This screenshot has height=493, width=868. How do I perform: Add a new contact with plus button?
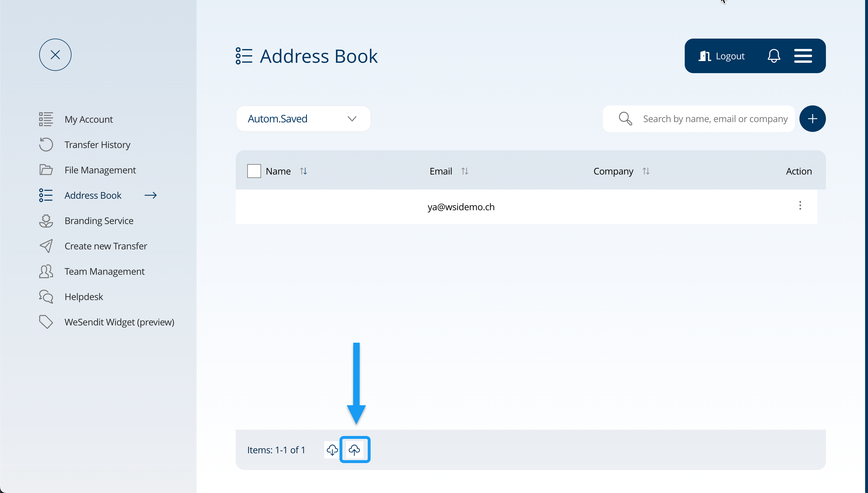click(x=812, y=119)
